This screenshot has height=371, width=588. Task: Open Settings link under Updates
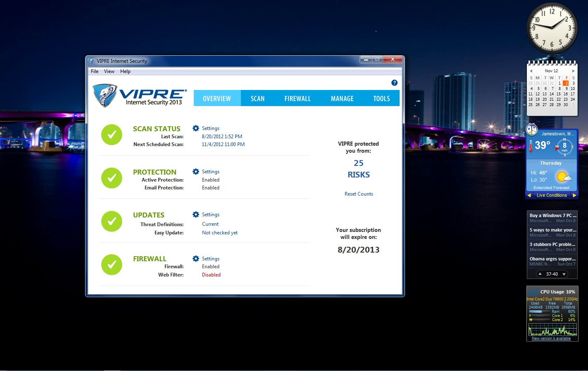point(211,215)
